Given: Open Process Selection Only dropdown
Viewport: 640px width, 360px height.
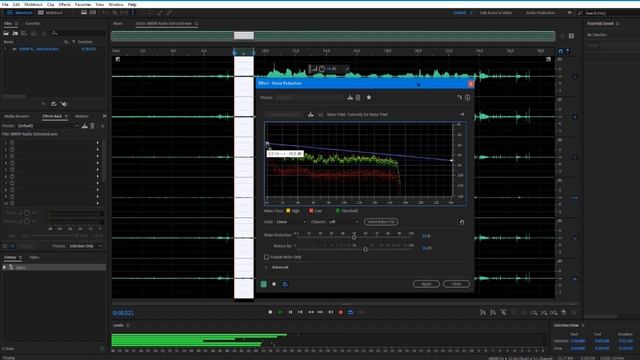Looking at the screenshot, I should point(85,246).
